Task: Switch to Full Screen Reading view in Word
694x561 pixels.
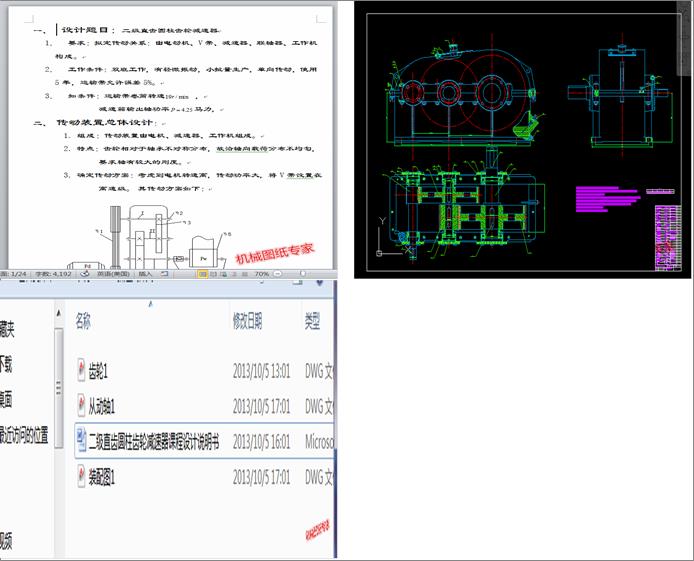Action: [x=213, y=274]
